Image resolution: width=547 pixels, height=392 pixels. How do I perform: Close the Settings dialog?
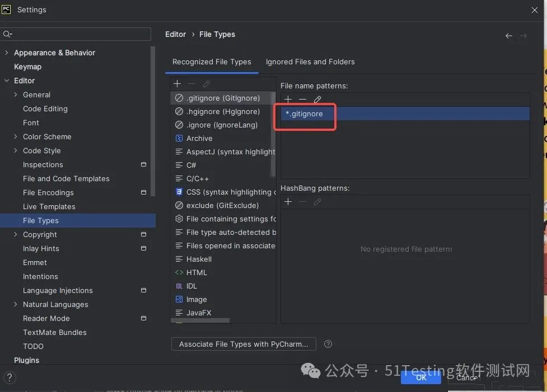(x=535, y=10)
